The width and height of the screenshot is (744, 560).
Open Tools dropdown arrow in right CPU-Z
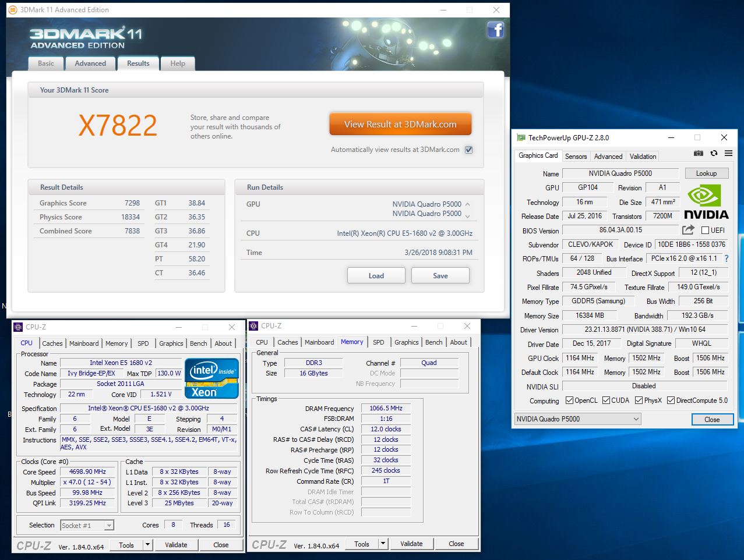(383, 544)
